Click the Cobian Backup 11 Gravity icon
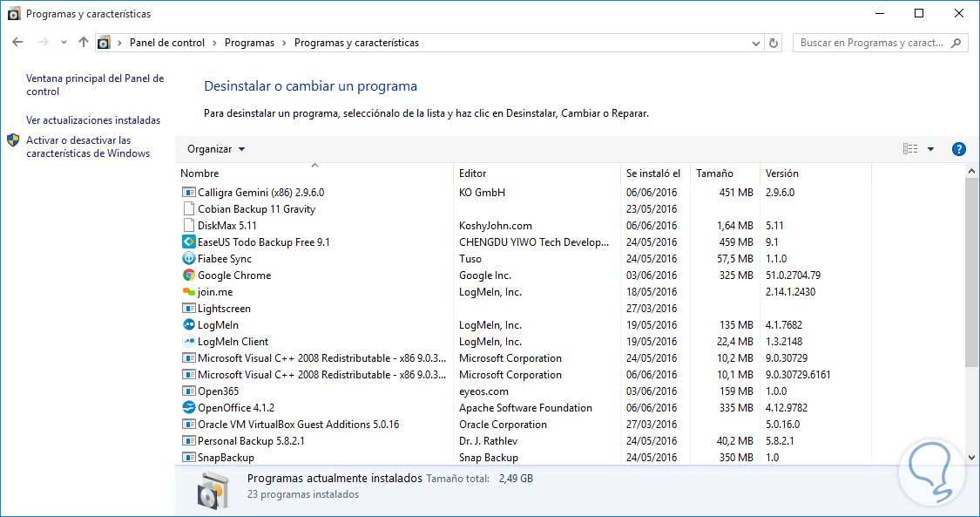The width and height of the screenshot is (980, 517). tap(189, 208)
